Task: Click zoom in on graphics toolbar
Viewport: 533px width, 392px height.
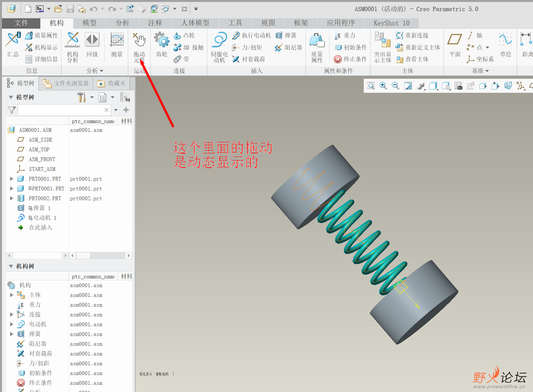Action: 383,86
